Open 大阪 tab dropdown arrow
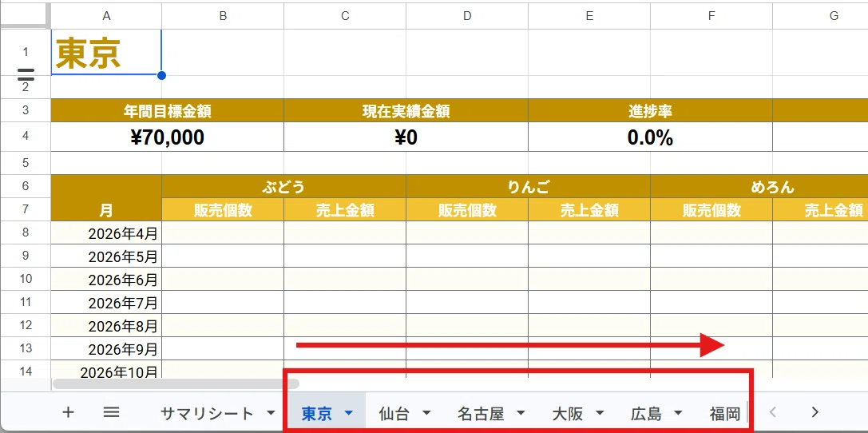The image size is (868, 433). click(600, 412)
